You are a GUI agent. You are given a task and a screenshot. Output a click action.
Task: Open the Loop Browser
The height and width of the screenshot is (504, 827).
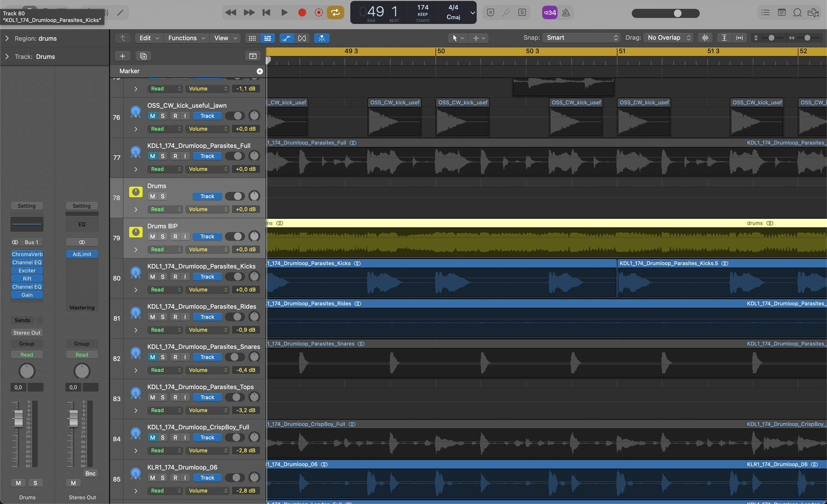coord(798,12)
